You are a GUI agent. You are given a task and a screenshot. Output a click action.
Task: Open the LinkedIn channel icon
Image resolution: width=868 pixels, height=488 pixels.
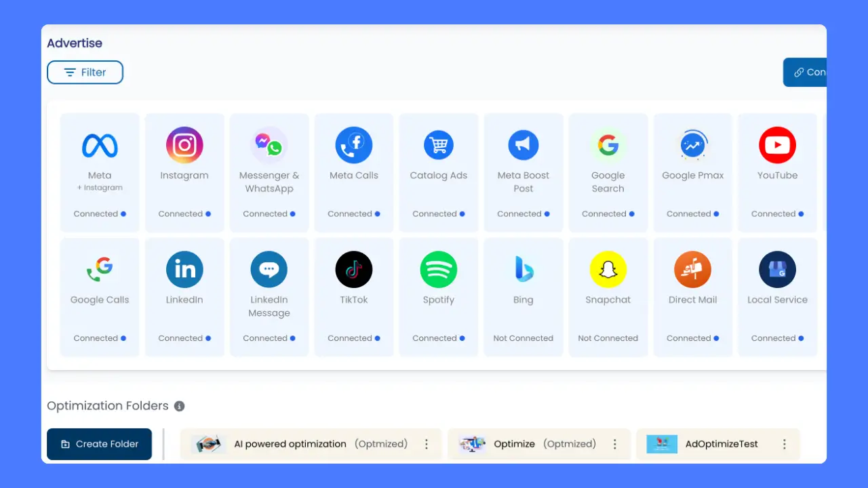point(184,270)
